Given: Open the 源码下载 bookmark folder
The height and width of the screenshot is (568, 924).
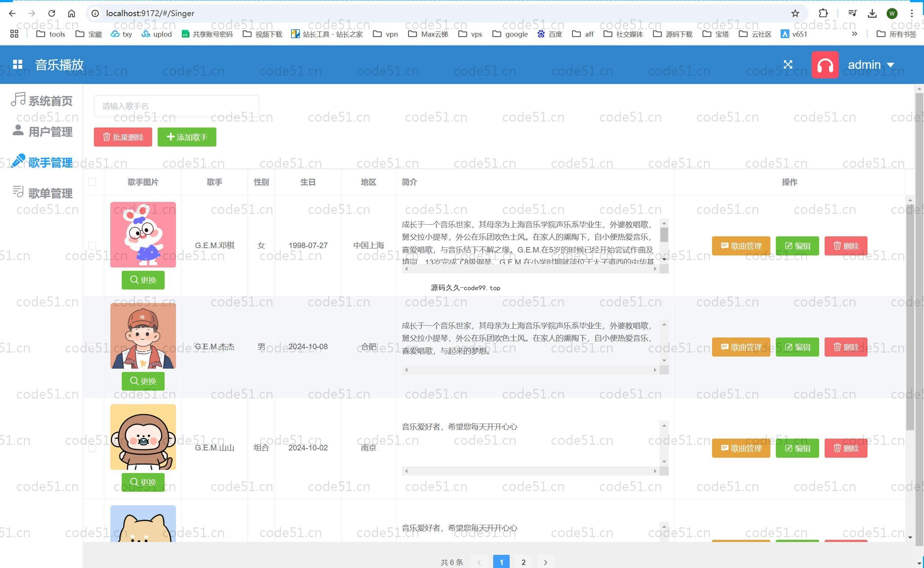Looking at the screenshot, I should pyautogui.click(x=672, y=34).
